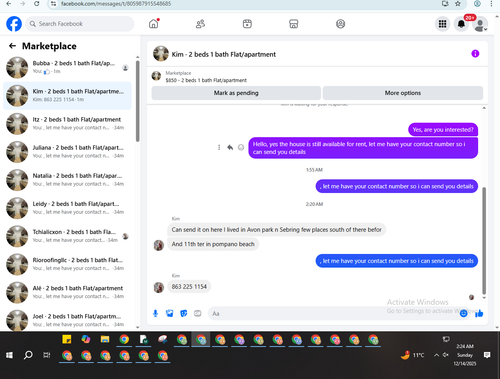Open the Windows Start menu
The height and width of the screenshot is (379, 500).
tap(9, 355)
